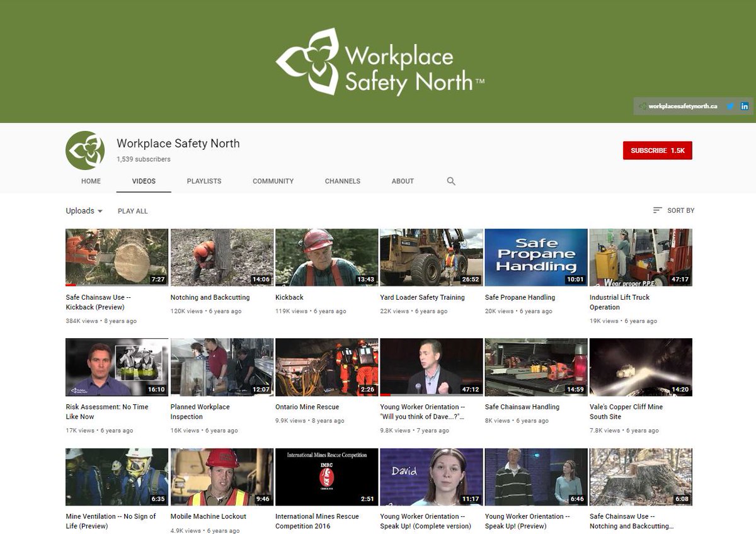Open the Community tab
Screen dimensions: 756x534
[x=273, y=181]
